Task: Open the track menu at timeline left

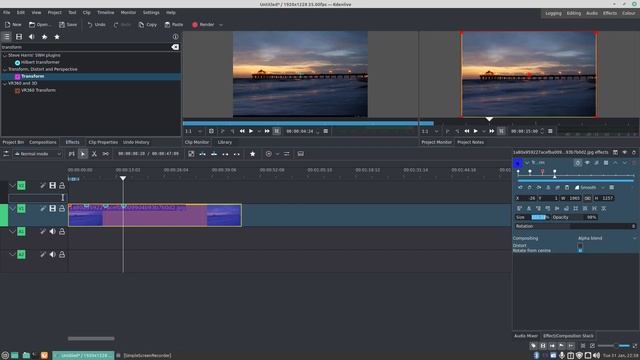Action: [x=6, y=154]
